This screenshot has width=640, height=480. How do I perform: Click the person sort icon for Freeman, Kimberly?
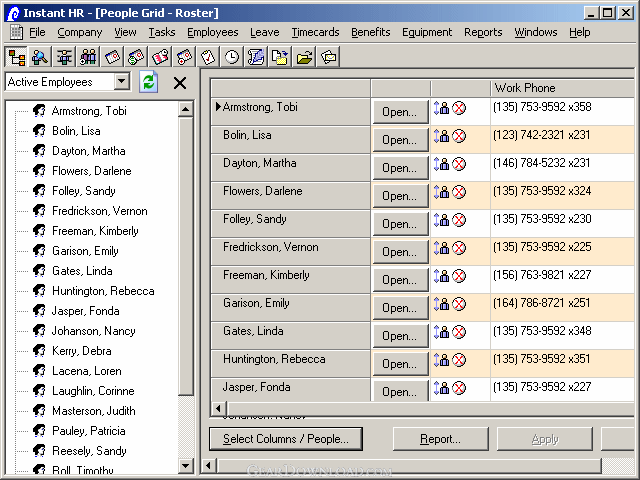441,276
